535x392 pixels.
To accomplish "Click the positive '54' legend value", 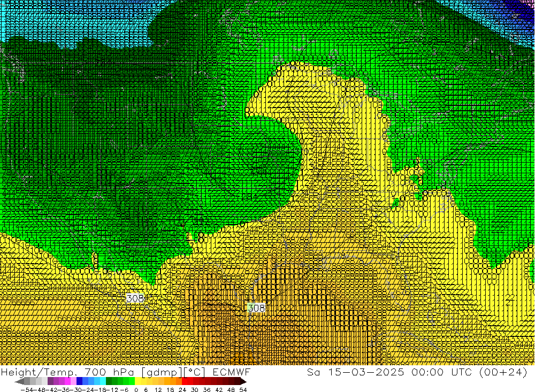I will click(243, 390).
